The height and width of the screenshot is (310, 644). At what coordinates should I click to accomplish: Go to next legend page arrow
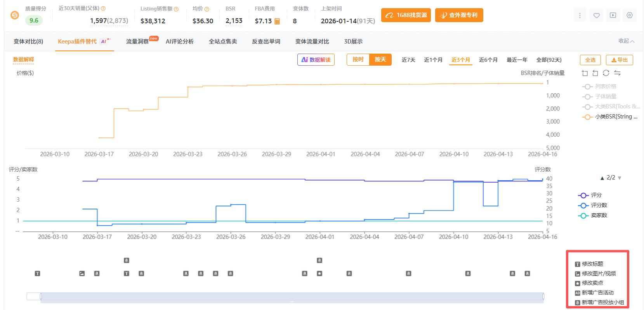[620, 178]
